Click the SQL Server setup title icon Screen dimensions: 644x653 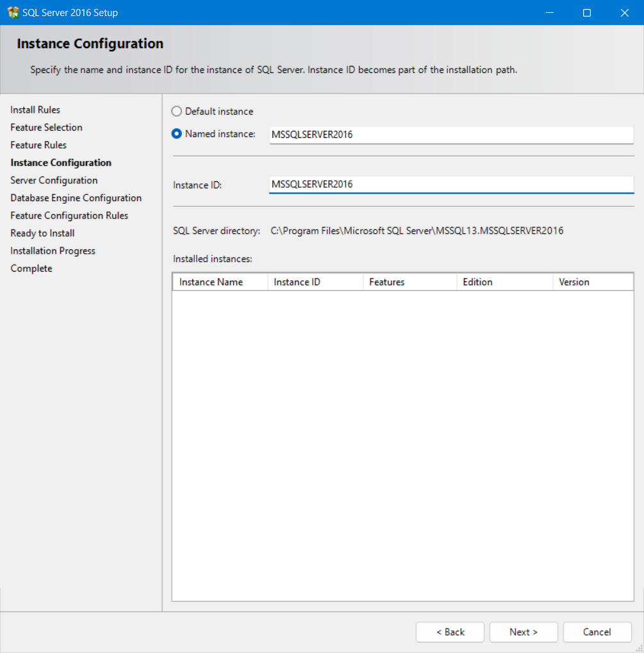point(13,12)
